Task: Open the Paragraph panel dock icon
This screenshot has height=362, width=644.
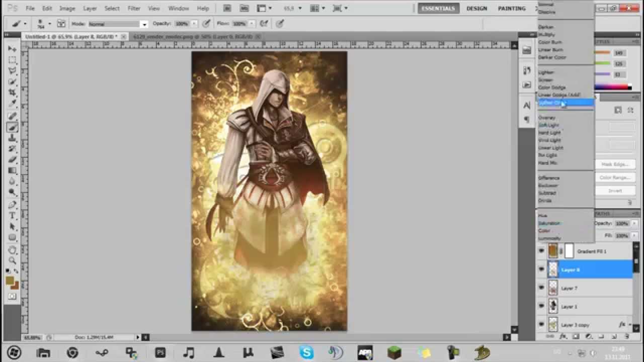Action: coord(527,120)
